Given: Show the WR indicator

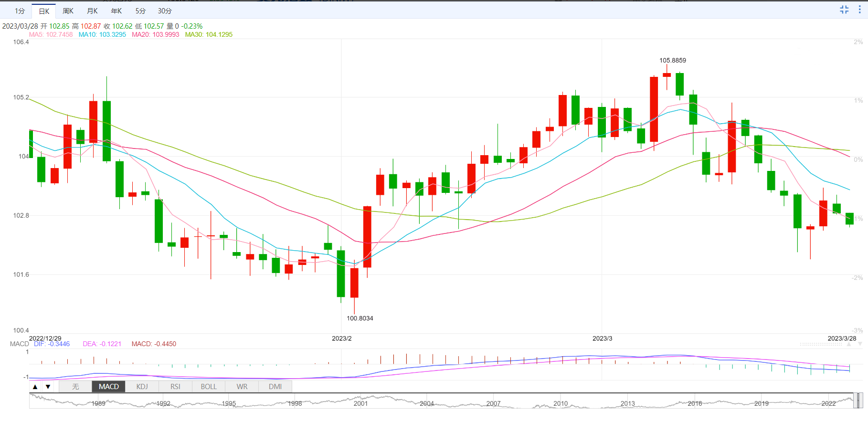Looking at the screenshot, I should [242, 387].
